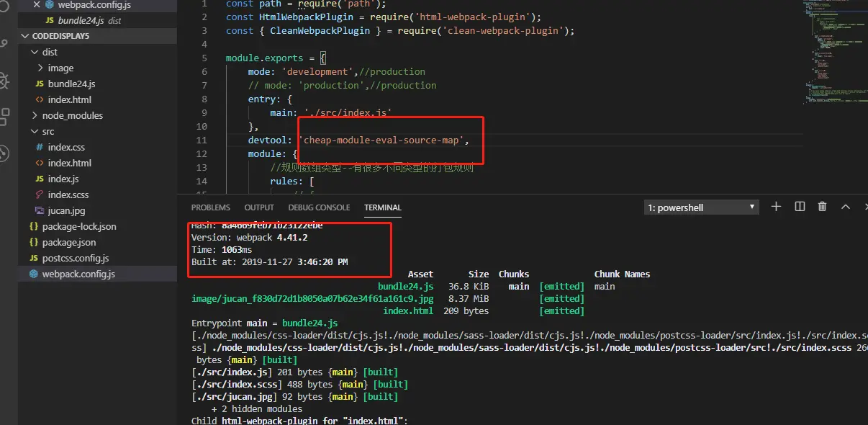
Task: Click line number 11 in the gutter
Action: [x=201, y=140]
